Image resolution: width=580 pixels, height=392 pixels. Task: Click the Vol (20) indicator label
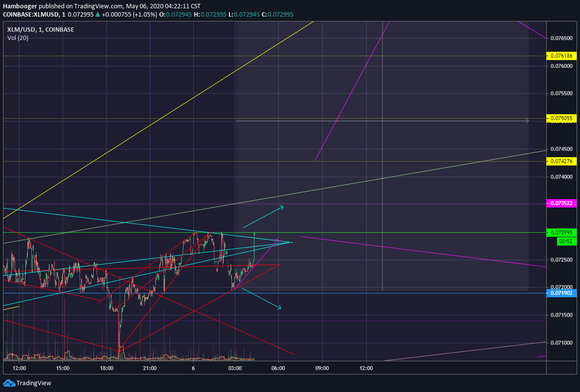point(18,38)
